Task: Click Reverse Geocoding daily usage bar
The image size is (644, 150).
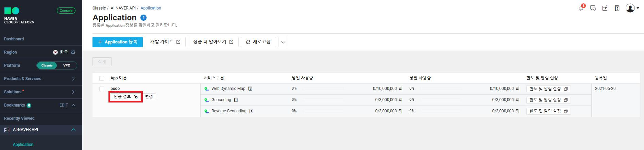Action: [x=323, y=111]
